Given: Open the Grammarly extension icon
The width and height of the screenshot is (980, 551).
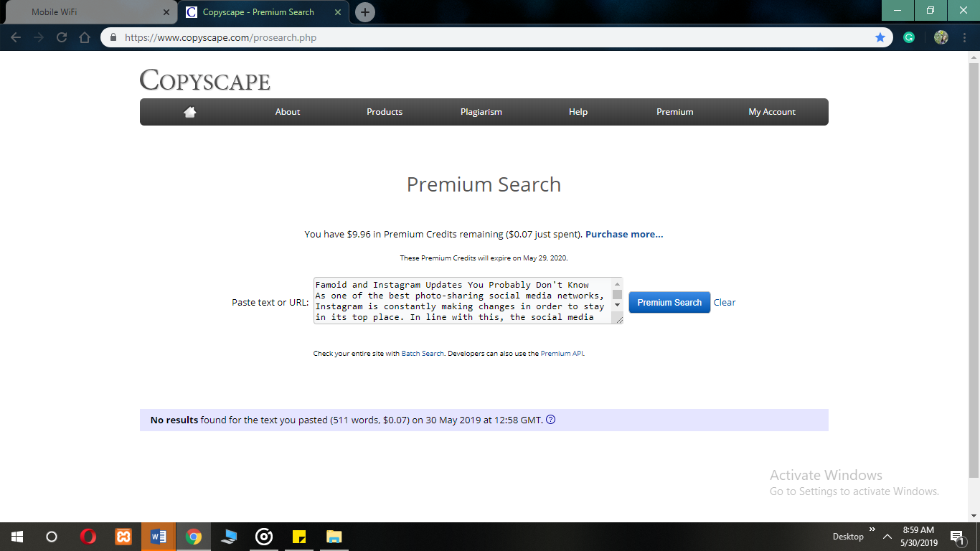Looking at the screenshot, I should tap(909, 37).
